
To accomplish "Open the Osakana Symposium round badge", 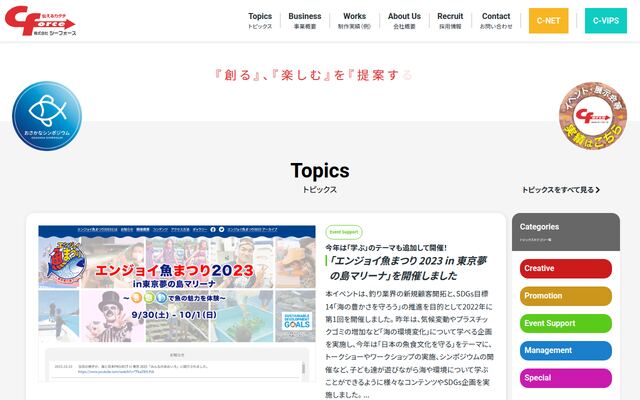I will point(47,116).
